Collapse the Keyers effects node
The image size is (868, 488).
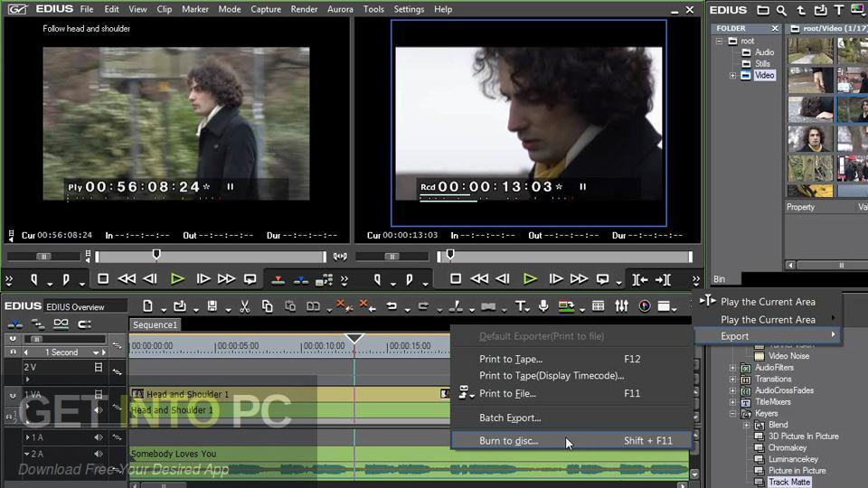[733, 414]
